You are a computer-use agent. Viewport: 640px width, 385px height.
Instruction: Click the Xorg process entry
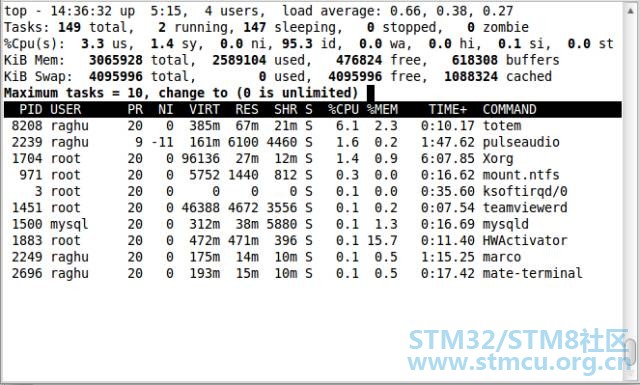[x=498, y=158]
